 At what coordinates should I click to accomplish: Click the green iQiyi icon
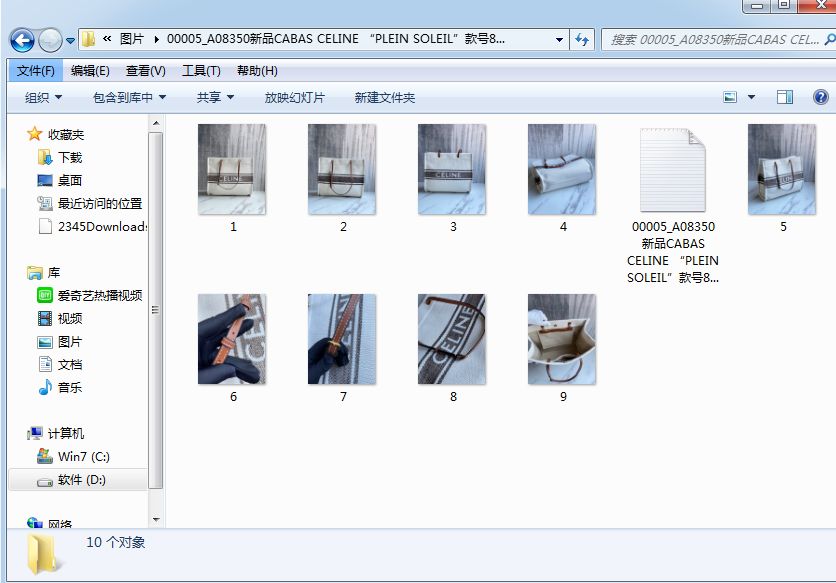point(45,295)
